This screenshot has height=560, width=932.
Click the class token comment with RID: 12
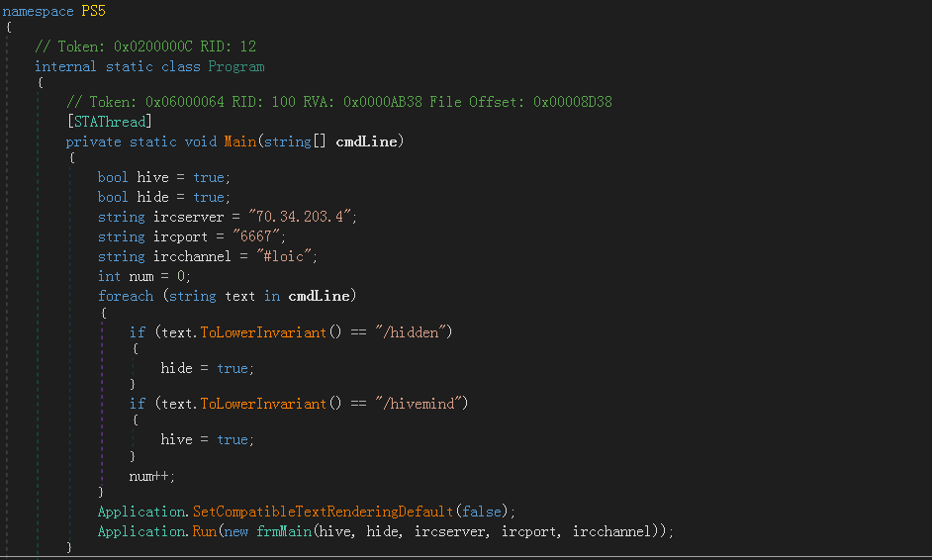click(x=145, y=47)
